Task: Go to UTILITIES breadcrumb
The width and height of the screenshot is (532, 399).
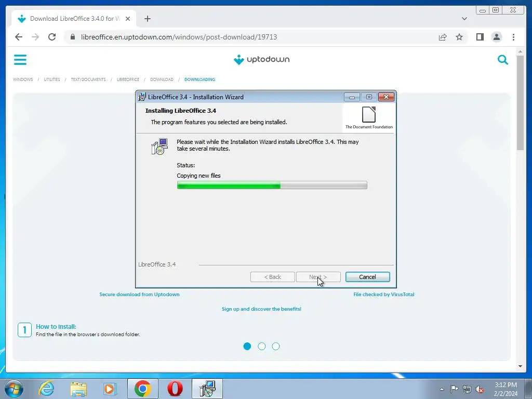Action: pyautogui.click(x=52, y=79)
